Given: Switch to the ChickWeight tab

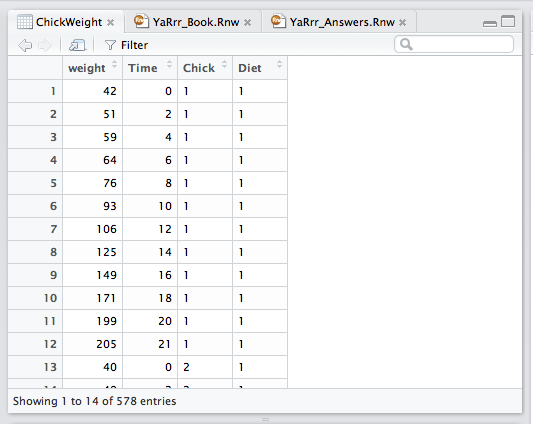Looking at the screenshot, I should point(66,22).
